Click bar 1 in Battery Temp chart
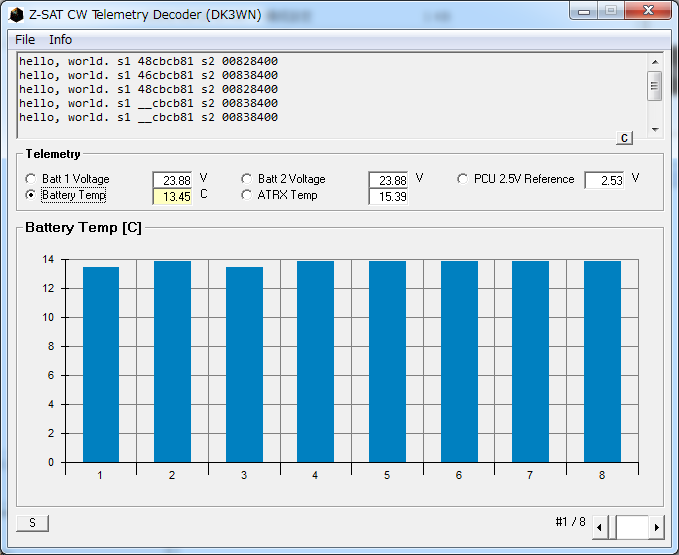The width and height of the screenshot is (679, 555). coord(101,365)
